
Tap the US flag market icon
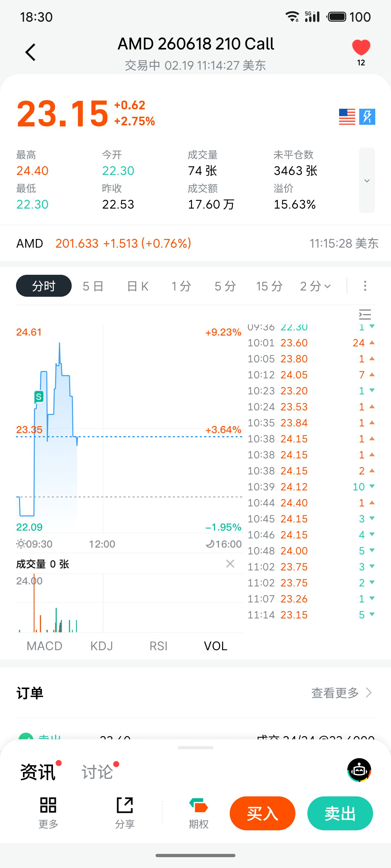(x=347, y=117)
